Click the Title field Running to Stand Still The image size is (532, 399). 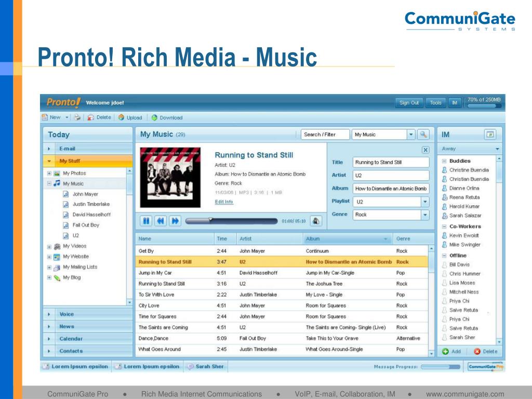coord(391,162)
